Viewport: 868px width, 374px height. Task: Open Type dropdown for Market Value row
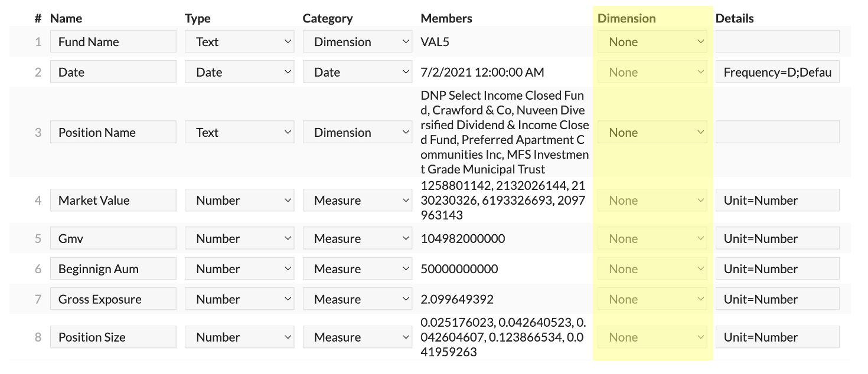tap(239, 200)
